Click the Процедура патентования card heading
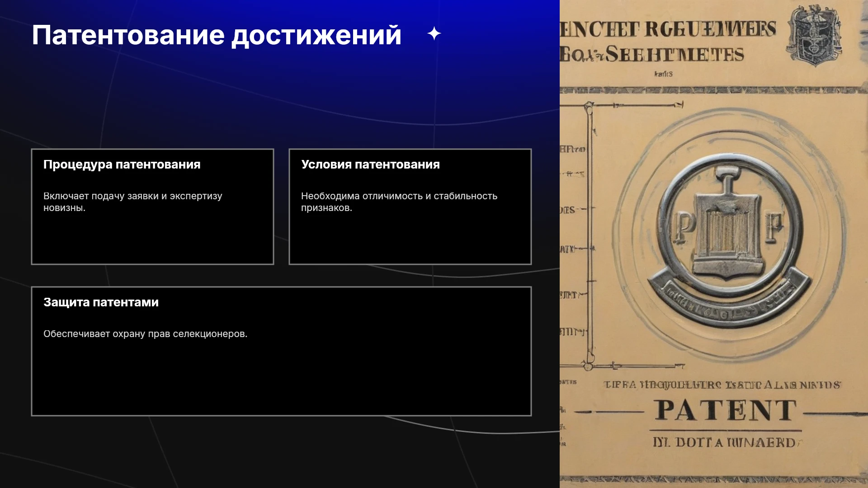 pos(122,164)
